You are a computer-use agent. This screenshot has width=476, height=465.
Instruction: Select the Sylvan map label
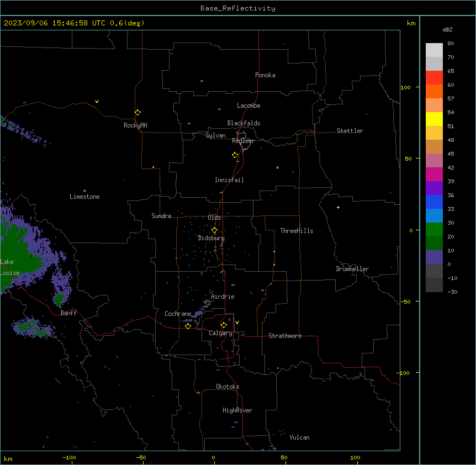coord(215,135)
